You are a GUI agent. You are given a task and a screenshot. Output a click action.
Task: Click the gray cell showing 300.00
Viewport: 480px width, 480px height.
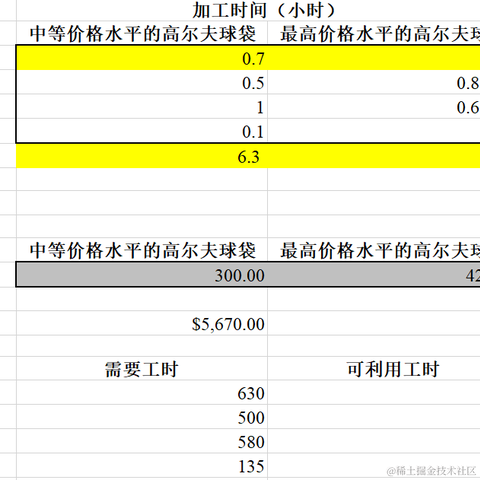tap(142, 275)
